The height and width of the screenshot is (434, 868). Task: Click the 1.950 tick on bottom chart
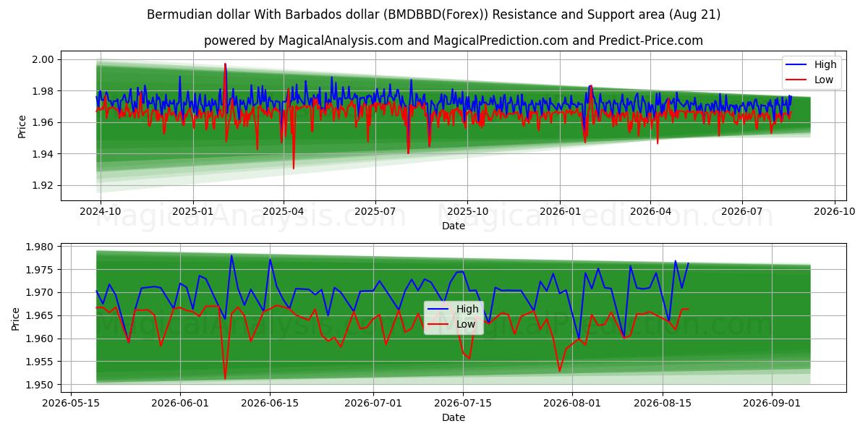coord(41,385)
